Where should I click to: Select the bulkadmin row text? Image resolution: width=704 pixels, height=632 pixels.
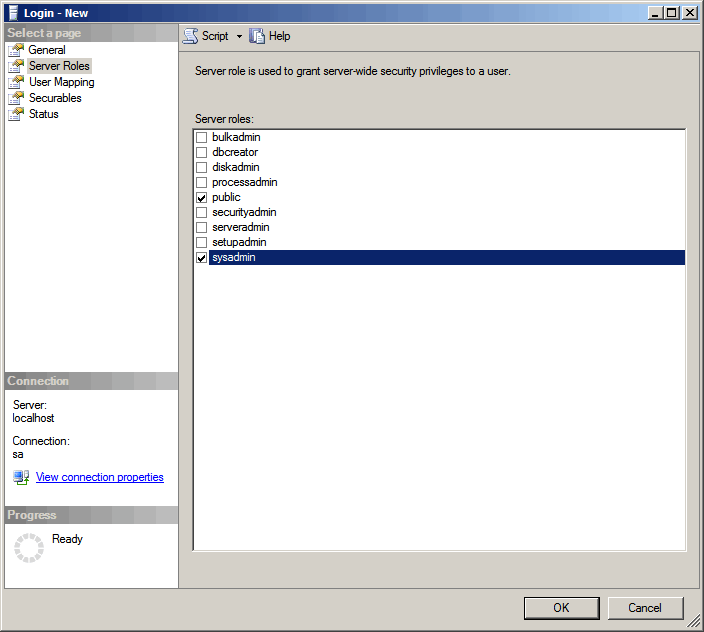tap(236, 137)
